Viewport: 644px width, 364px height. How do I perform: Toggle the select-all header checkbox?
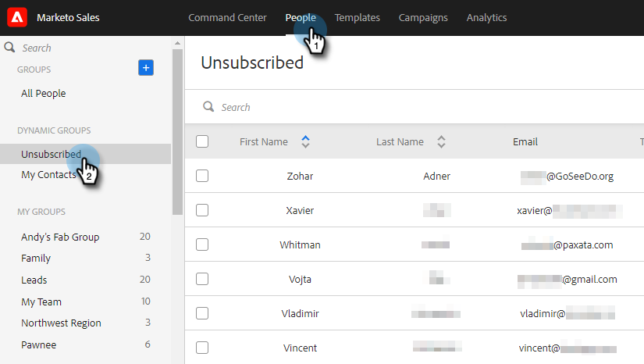pyautogui.click(x=202, y=141)
